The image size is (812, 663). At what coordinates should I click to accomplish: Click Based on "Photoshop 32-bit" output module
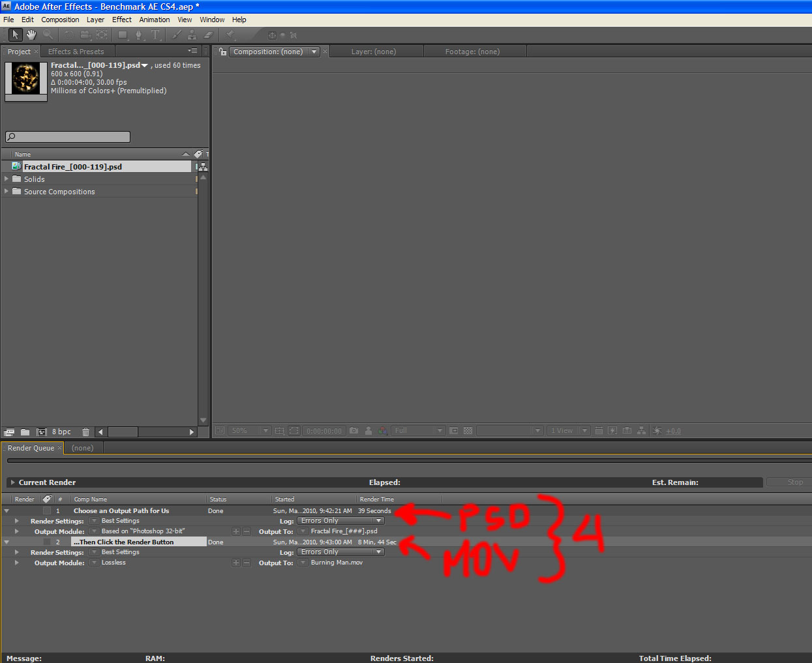(143, 531)
